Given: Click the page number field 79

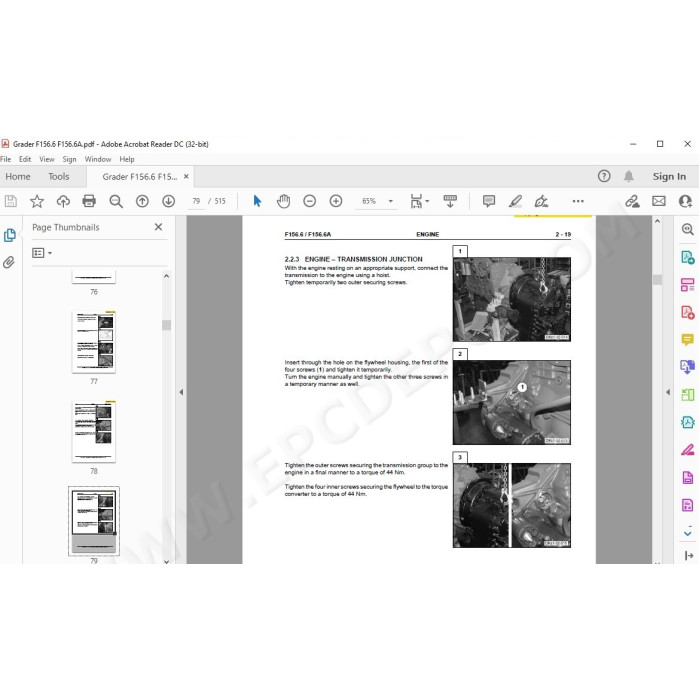Looking at the screenshot, I should 196,201.
